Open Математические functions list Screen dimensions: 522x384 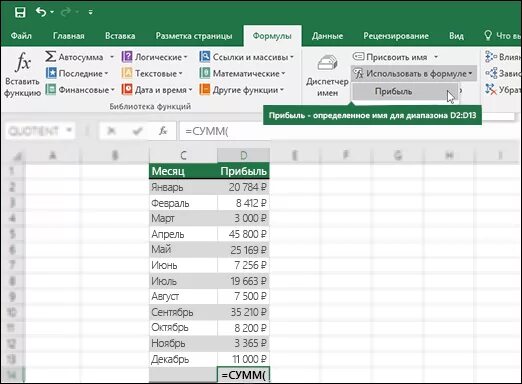(242, 73)
